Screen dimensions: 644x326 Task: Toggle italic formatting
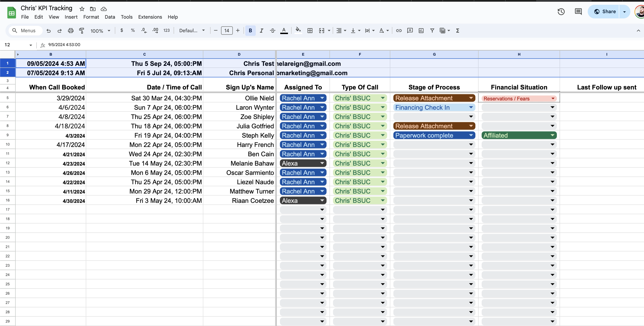[x=261, y=30]
